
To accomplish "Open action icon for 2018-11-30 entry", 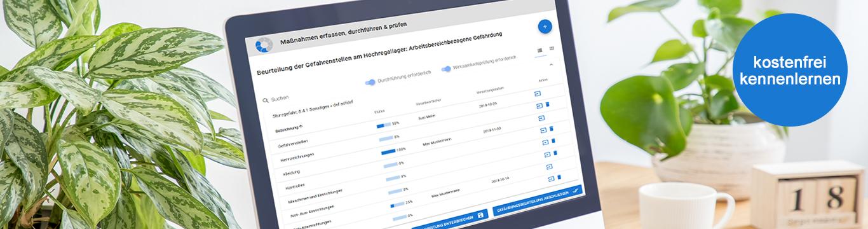I will pos(543,130).
